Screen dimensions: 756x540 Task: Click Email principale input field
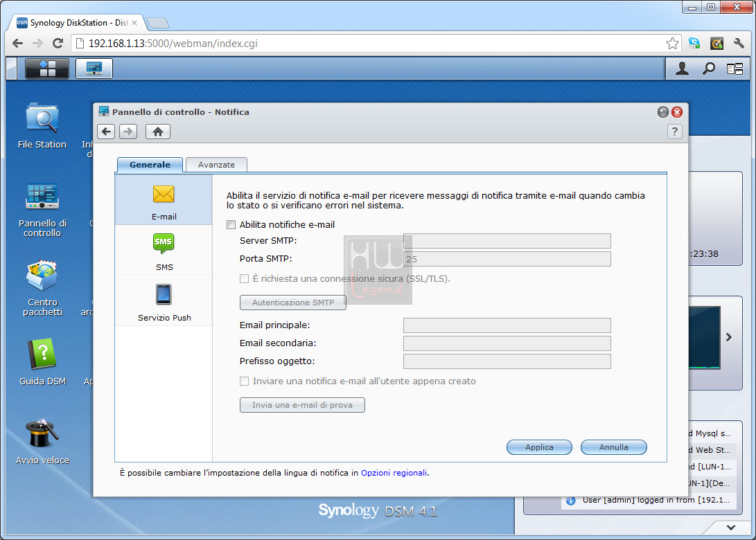tap(507, 325)
